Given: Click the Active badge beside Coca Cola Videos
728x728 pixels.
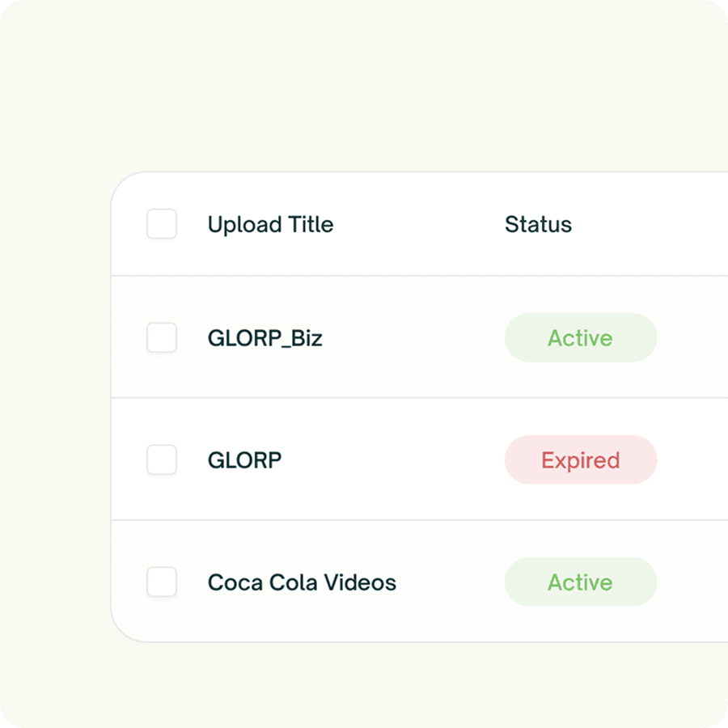Looking at the screenshot, I should point(581,582).
